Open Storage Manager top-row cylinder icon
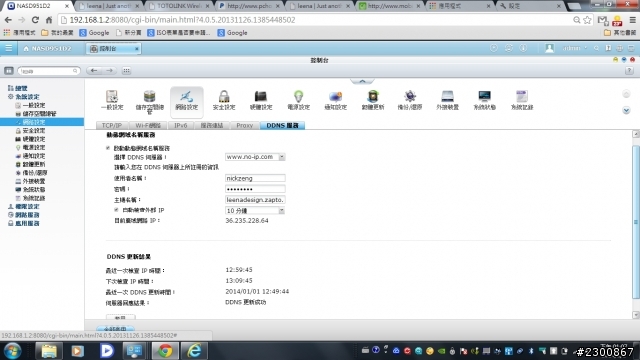The image size is (640, 360). point(149,102)
